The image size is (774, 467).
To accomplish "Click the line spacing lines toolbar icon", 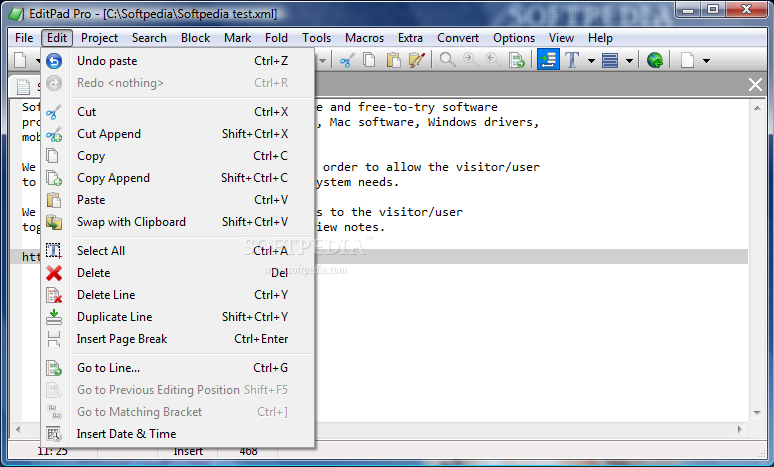I will (x=610, y=60).
